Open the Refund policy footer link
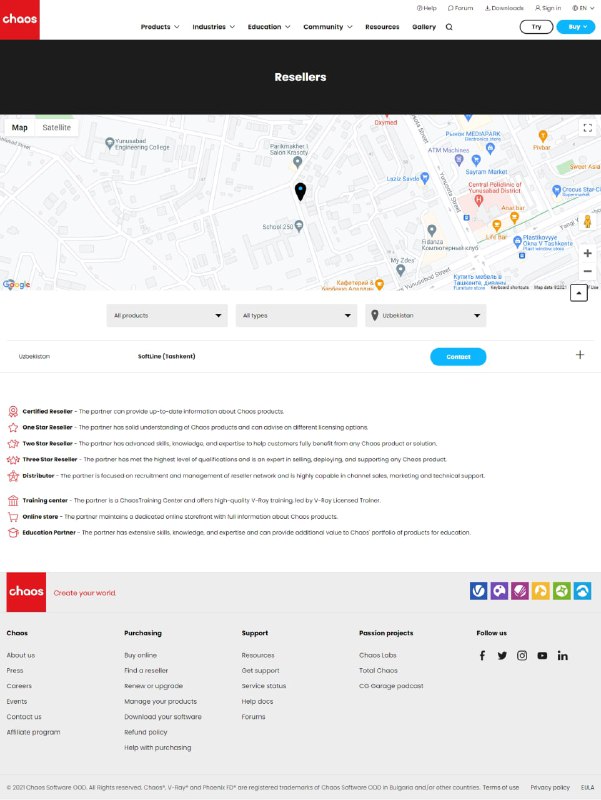Image resolution: width=601 pixels, height=800 pixels. click(x=145, y=732)
